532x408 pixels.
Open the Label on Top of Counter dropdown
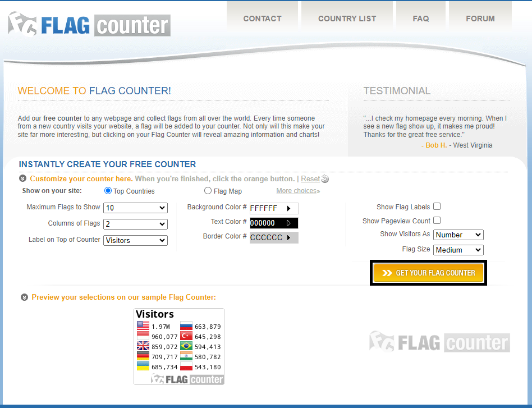[x=135, y=240]
